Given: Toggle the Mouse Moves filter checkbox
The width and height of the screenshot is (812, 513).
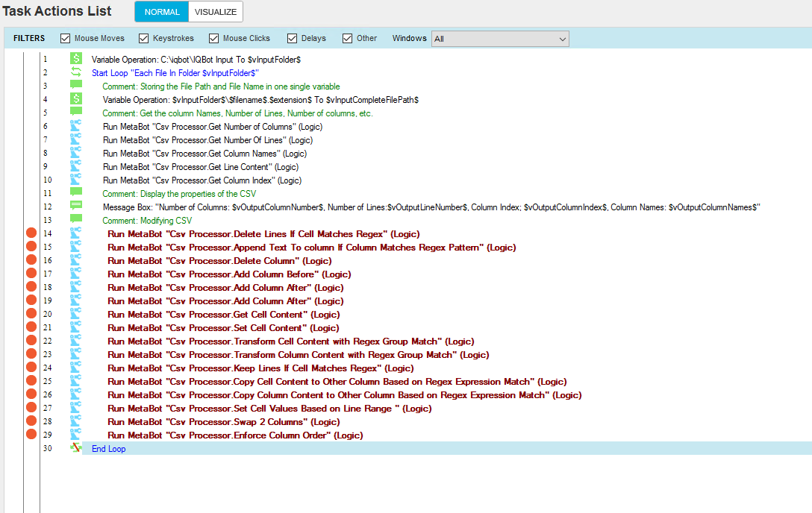Looking at the screenshot, I should (x=65, y=38).
